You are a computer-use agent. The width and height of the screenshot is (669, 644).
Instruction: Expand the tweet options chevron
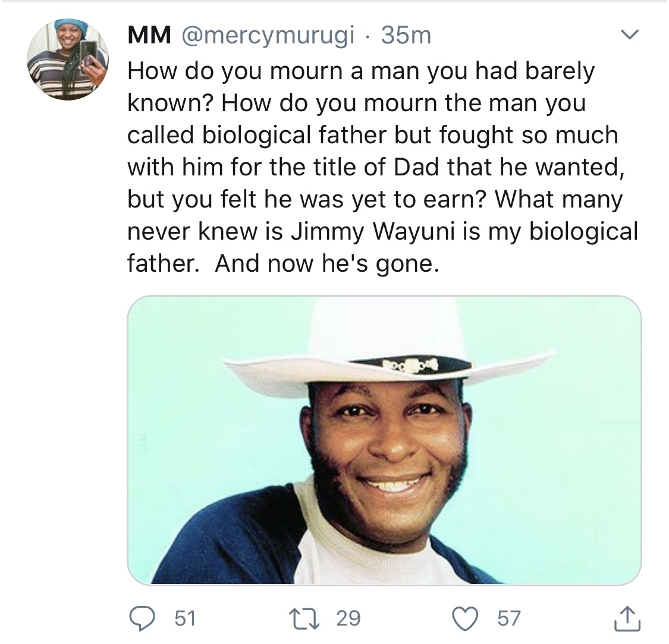(x=629, y=34)
